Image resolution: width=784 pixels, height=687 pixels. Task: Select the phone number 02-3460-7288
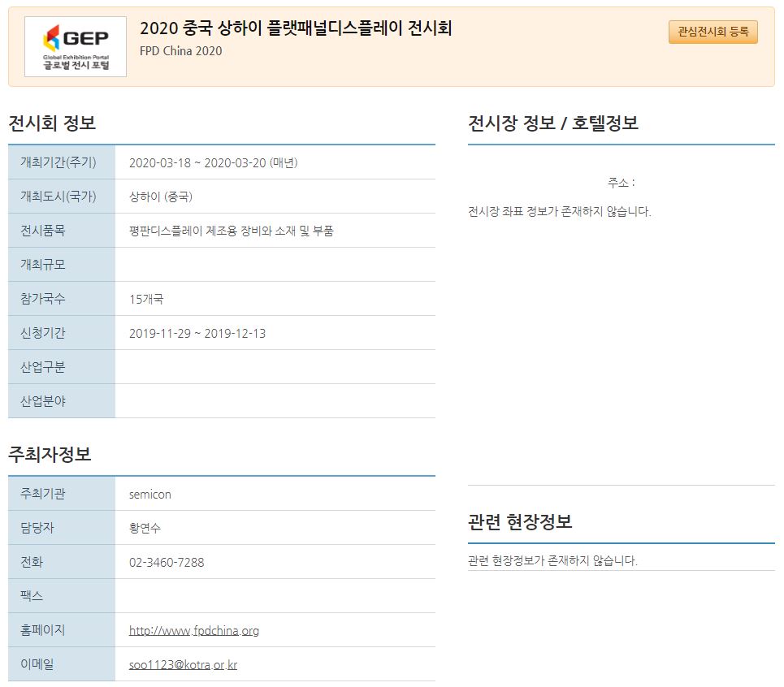pos(167,563)
